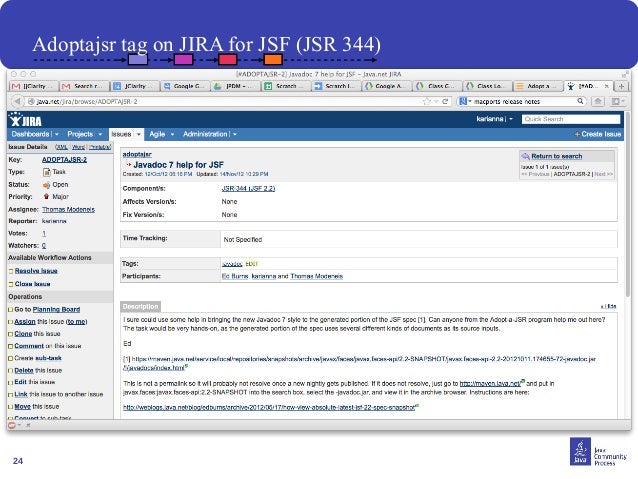Click Move this issue link
Viewport: 638px width, 479px height.
[22, 407]
